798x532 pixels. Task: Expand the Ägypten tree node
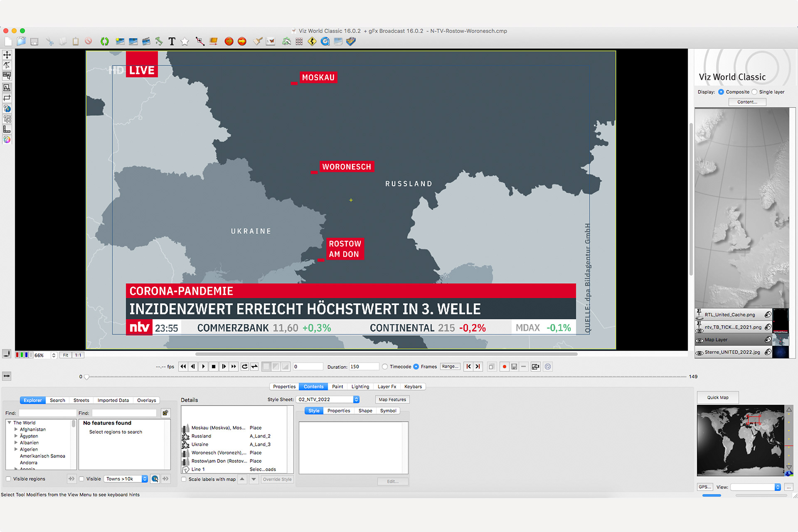[x=16, y=436]
